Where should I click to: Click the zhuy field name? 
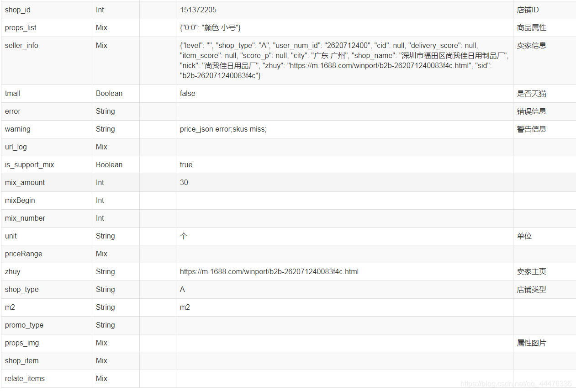tap(13, 272)
